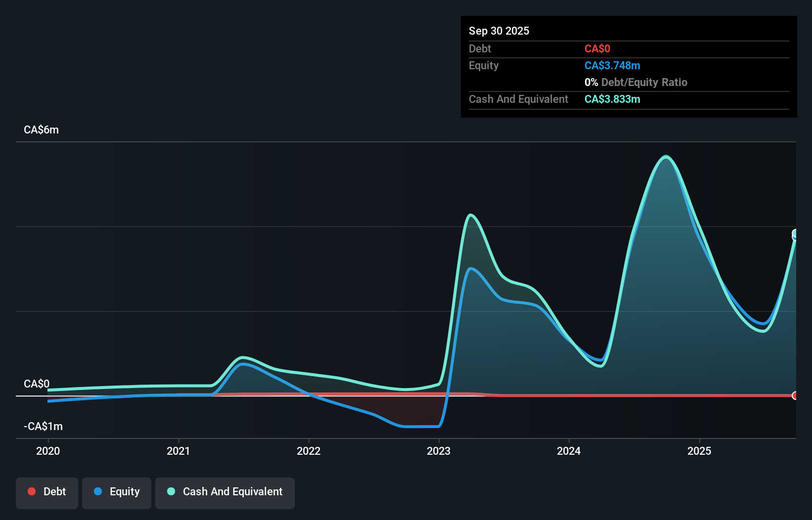This screenshot has width=812, height=520.
Task: Click the CA$6m gridline label
Action: [x=41, y=130]
